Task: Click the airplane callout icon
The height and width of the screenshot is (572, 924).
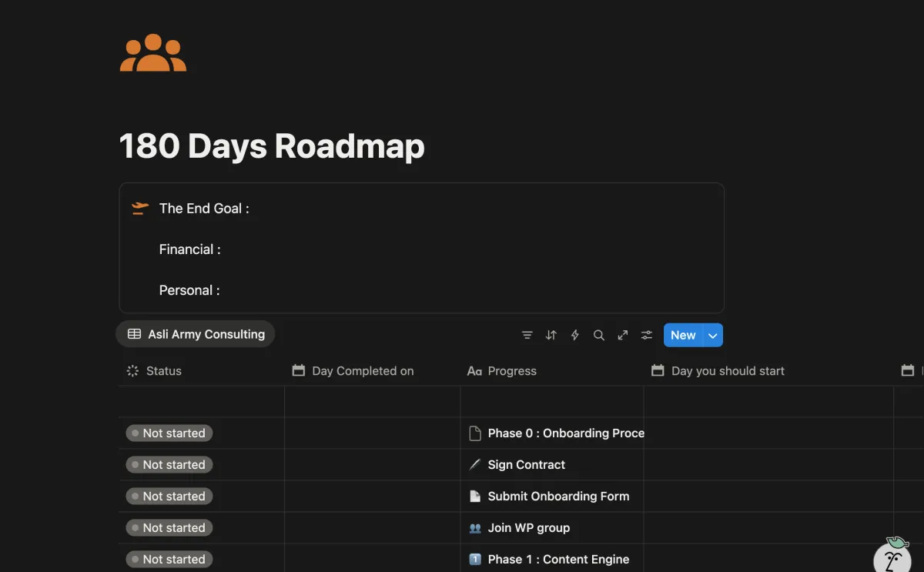Action: tap(139, 209)
